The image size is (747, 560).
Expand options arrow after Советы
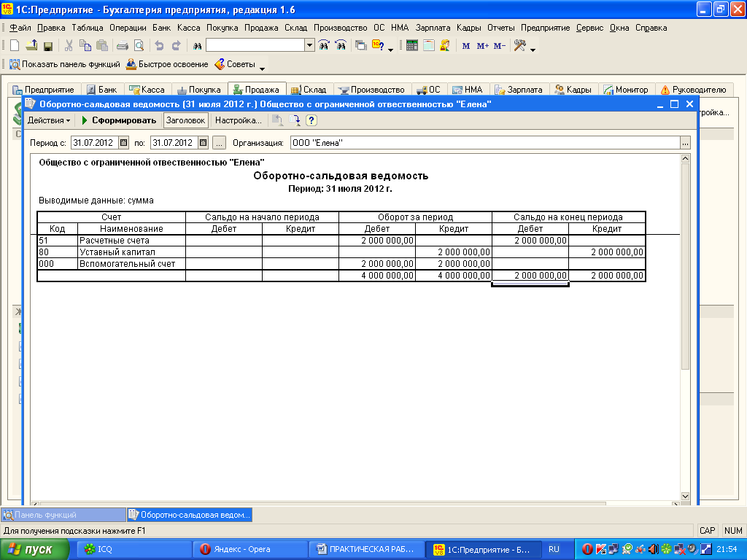[x=262, y=68]
